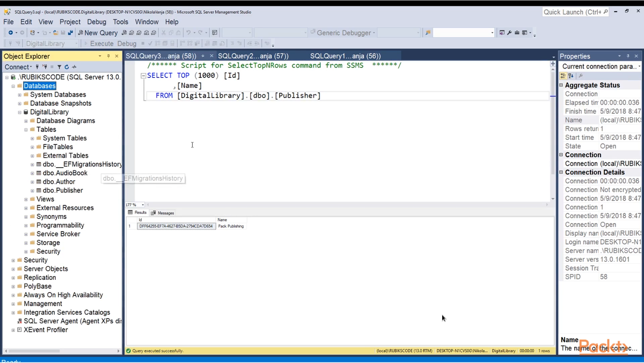Click the navigate backward icon
Image resolution: width=644 pixels, height=363 pixels.
click(11, 33)
